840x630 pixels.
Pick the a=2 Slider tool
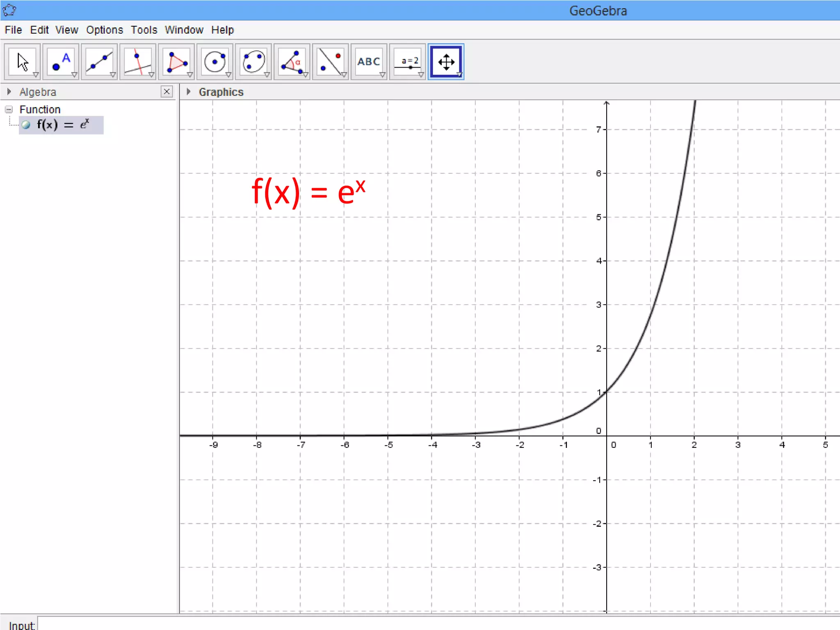tap(408, 62)
